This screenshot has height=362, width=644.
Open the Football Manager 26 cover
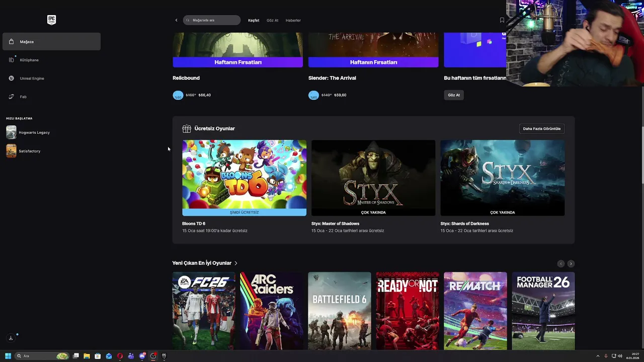tap(543, 311)
